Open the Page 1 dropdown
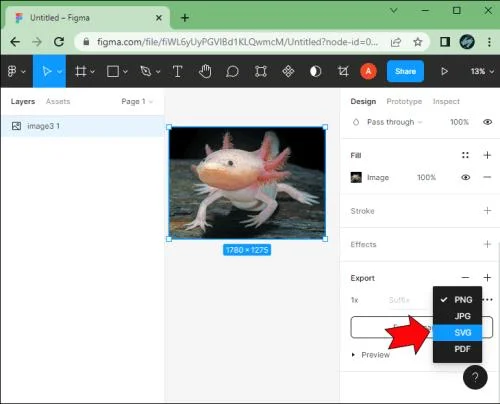This screenshot has height=404, width=500. point(137,101)
